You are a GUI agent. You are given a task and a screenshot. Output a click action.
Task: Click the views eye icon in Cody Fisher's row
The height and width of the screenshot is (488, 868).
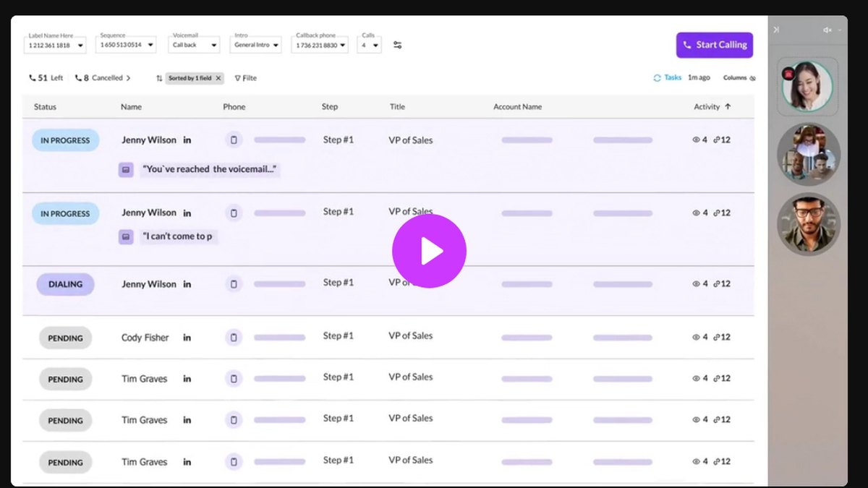pos(696,337)
